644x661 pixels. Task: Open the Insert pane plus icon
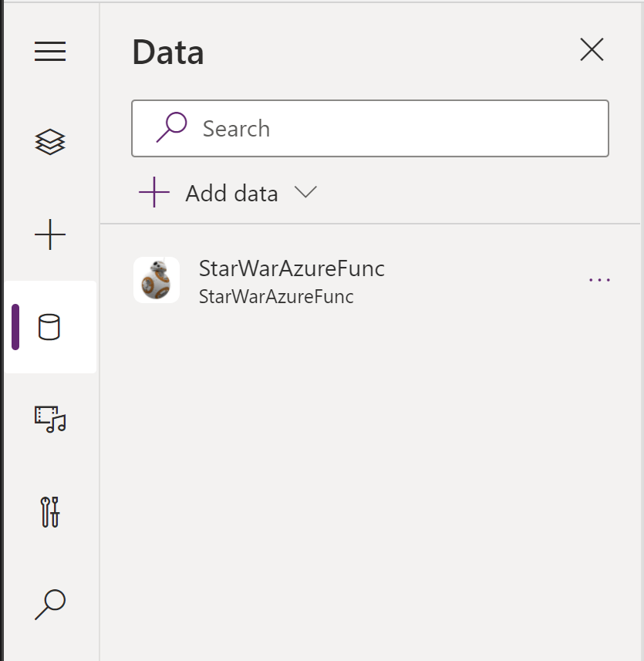click(50, 234)
